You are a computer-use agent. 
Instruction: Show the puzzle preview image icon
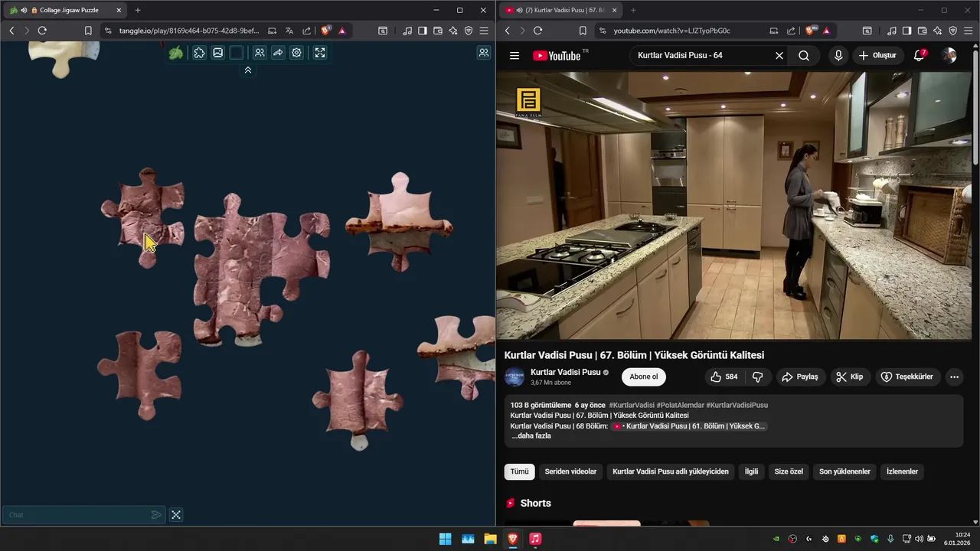click(x=218, y=53)
